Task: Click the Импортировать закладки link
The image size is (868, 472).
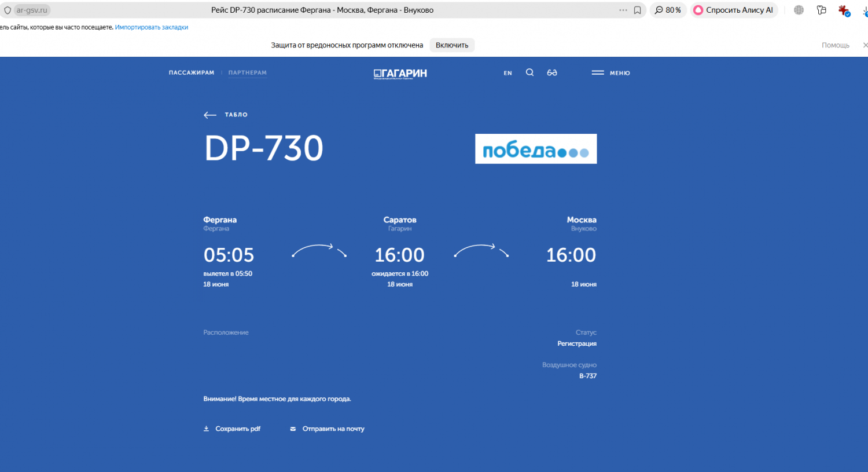Action: (152, 27)
